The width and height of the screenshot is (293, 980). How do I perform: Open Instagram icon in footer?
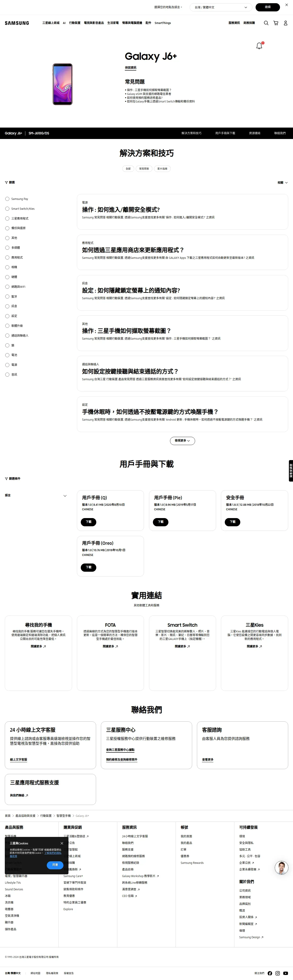278,973
